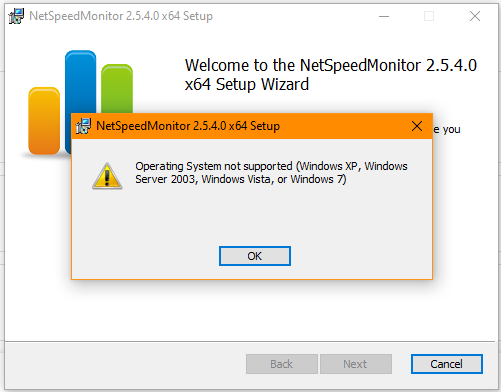This screenshot has width=501, height=392.
Task: Click the partially hidden 'you' text
Action: coord(451,129)
